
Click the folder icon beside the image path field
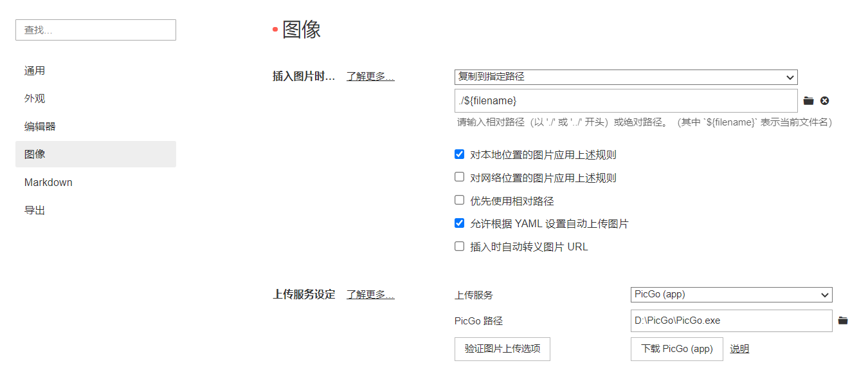click(809, 101)
